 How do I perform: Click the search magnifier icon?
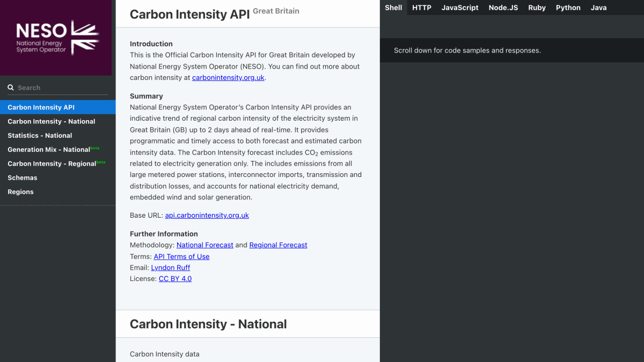11,87
